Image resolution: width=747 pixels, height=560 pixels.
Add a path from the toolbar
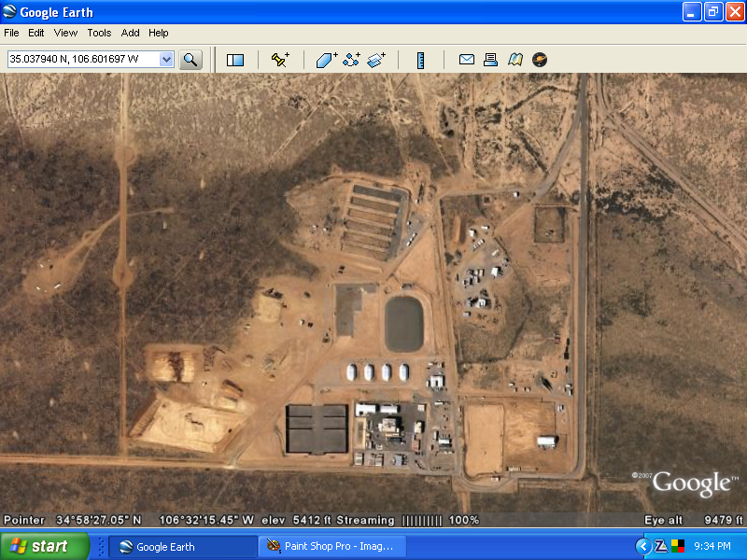click(352, 60)
